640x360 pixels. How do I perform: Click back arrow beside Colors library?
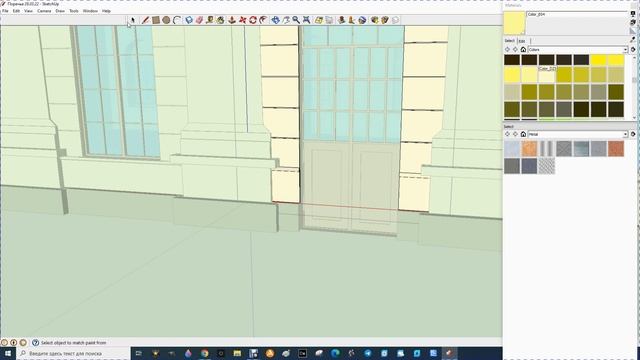508,49
